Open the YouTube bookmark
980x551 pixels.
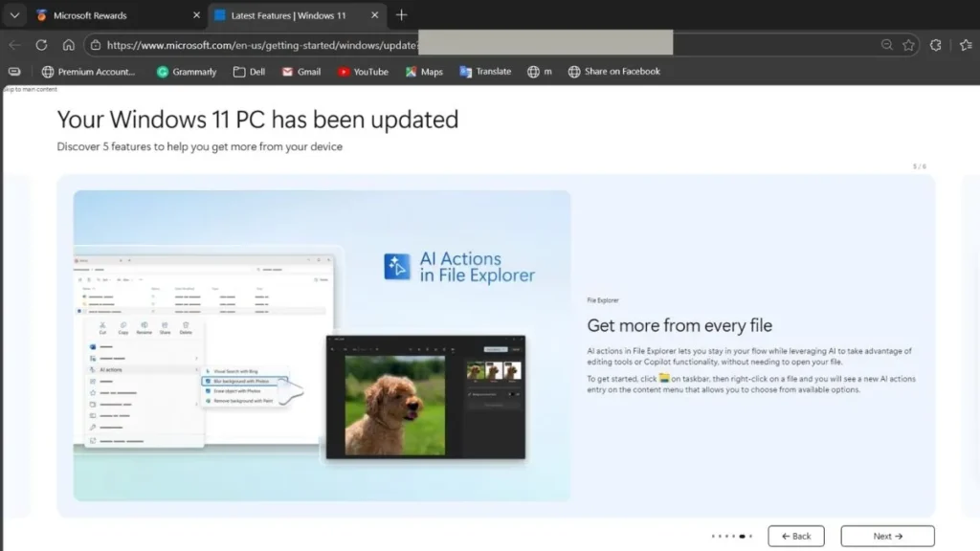[363, 71]
